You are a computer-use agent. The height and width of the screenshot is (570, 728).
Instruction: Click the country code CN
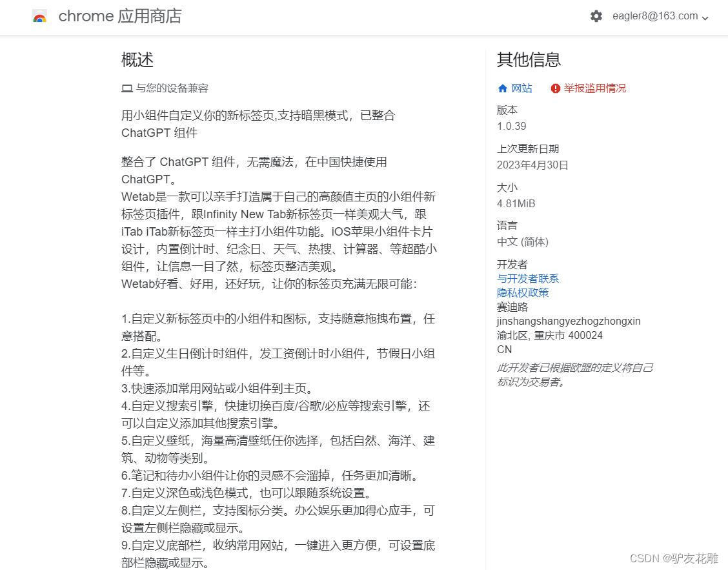(504, 349)
